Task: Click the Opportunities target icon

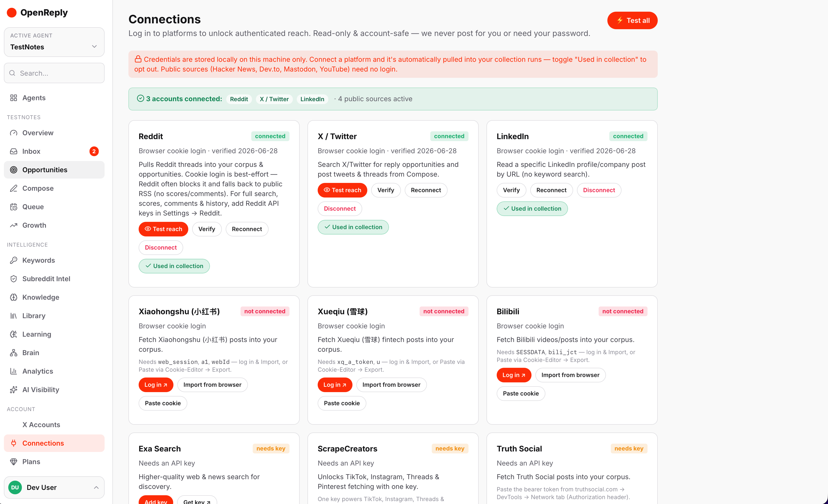Action: (13, 170)
